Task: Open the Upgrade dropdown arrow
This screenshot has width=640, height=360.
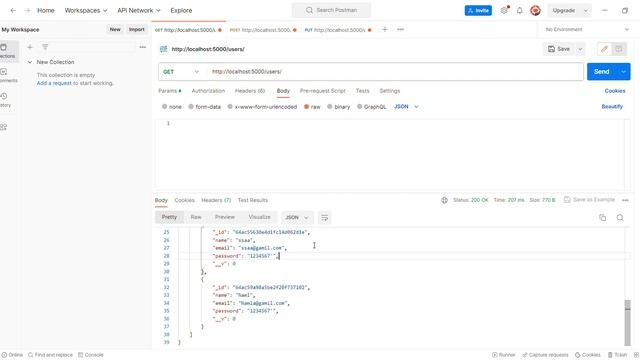Action: pyautogui.click(x=586, y=11)
